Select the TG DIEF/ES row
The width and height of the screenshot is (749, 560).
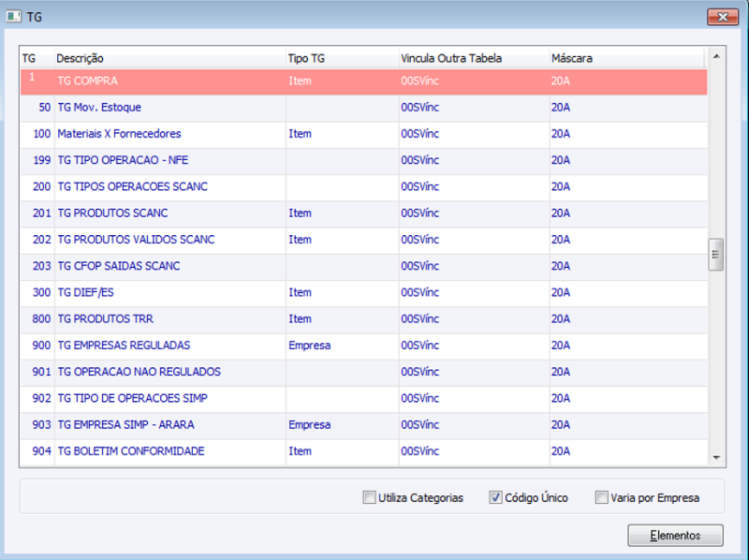pyautogui.click(x=364, y=292)
